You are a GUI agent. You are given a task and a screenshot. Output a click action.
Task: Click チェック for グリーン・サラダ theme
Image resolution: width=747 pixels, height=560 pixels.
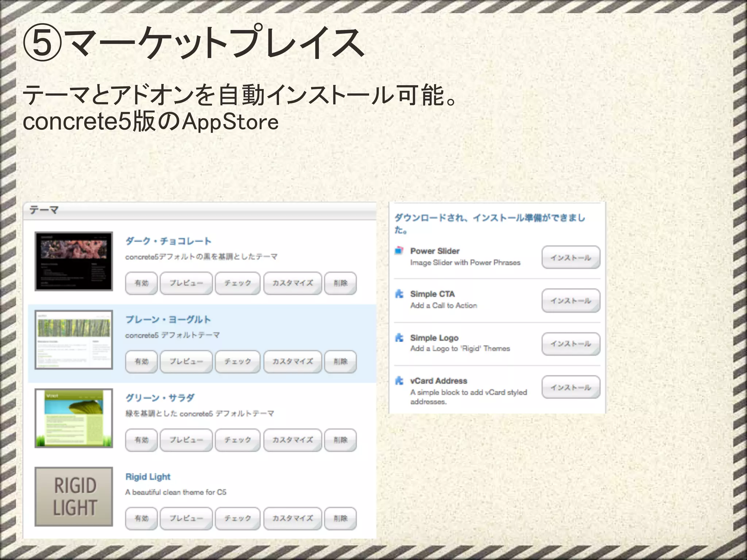(x=237, y=440)
